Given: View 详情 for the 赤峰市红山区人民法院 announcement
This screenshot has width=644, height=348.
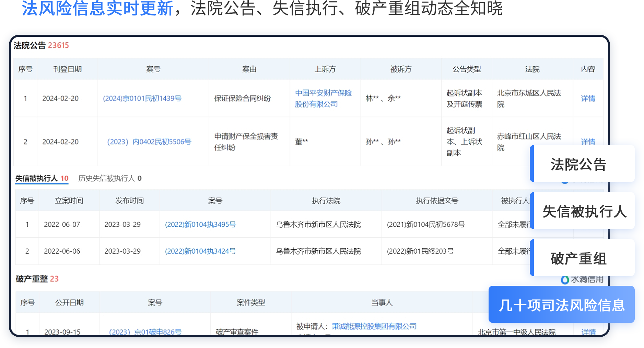Looking at the screenshot, I should pyautogui.click(x=588, y=141).
